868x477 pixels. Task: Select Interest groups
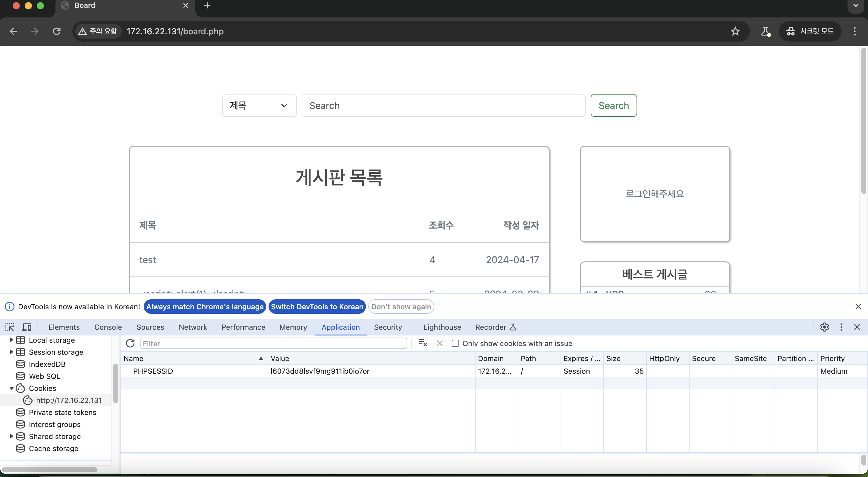pyautogui.click(x=55, y=425)
